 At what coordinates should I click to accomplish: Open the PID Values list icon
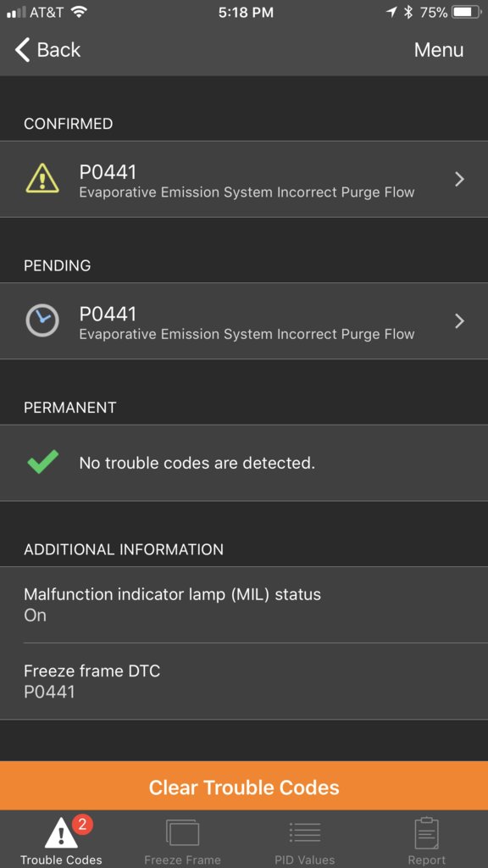coord(304,832)
